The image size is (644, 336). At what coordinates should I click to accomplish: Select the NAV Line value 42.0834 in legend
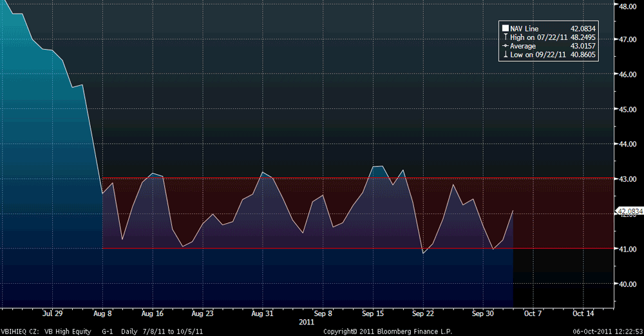click(x=583, y=28)
